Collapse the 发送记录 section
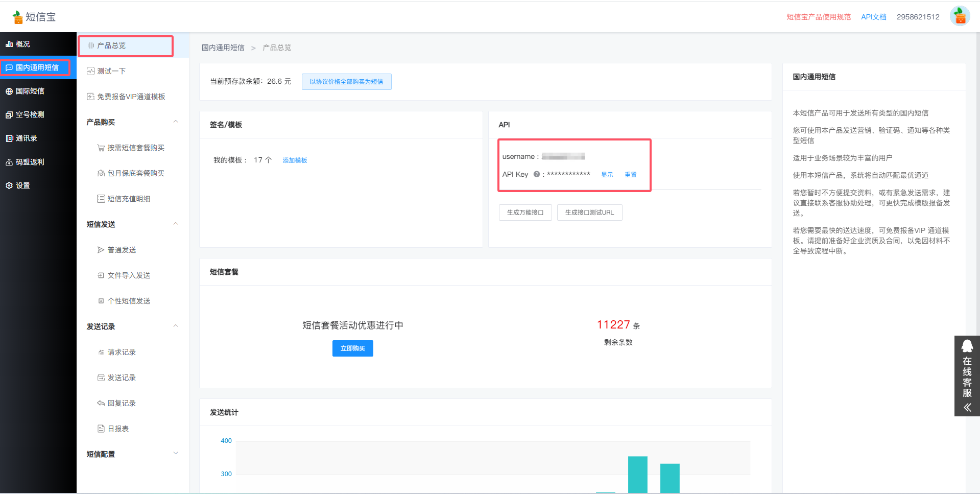 [176, 326]
